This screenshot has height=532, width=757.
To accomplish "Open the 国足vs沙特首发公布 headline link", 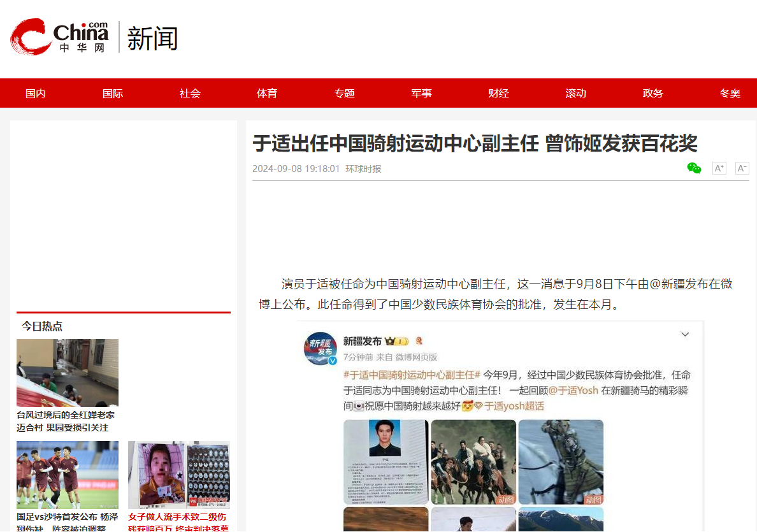I will click(67, 522).
